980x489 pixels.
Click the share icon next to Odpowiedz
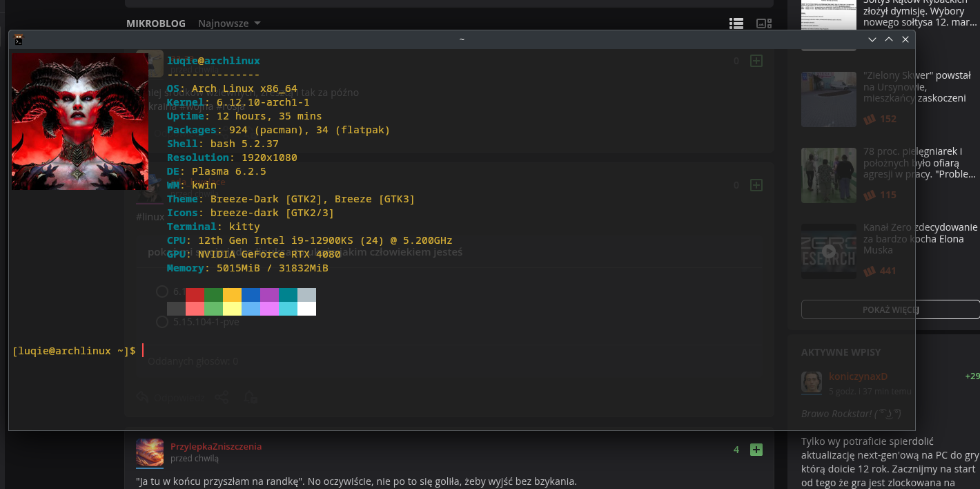(x=222, y=397)
